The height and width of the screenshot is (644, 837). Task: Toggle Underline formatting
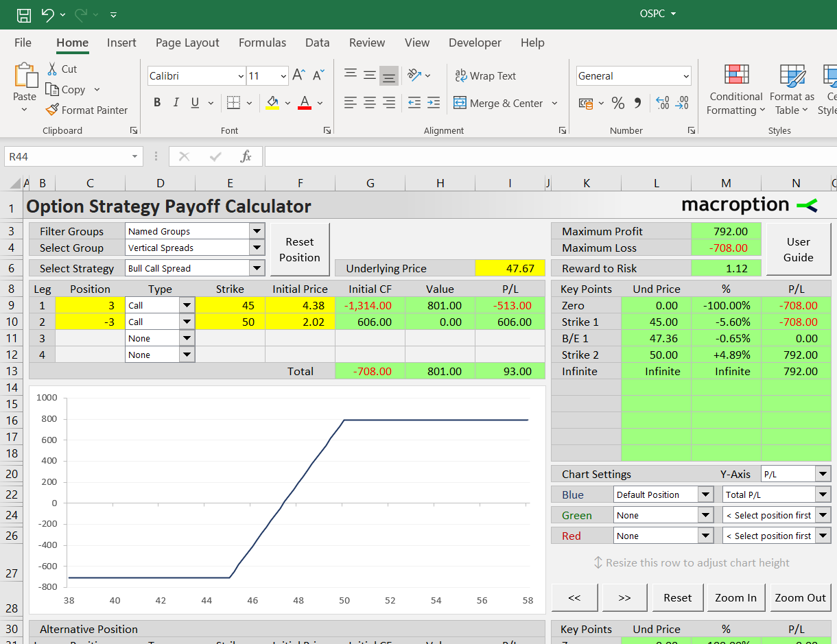click(x=195, y=103)
